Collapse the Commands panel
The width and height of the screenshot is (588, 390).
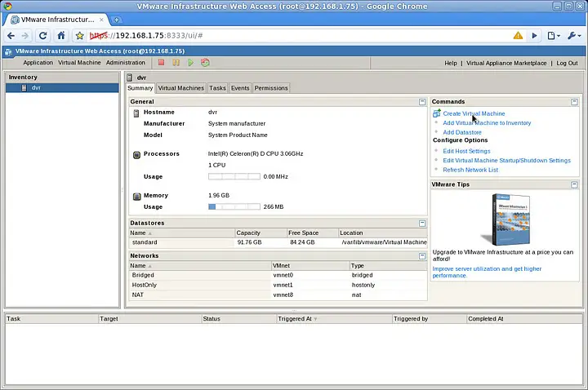[574, 102]
